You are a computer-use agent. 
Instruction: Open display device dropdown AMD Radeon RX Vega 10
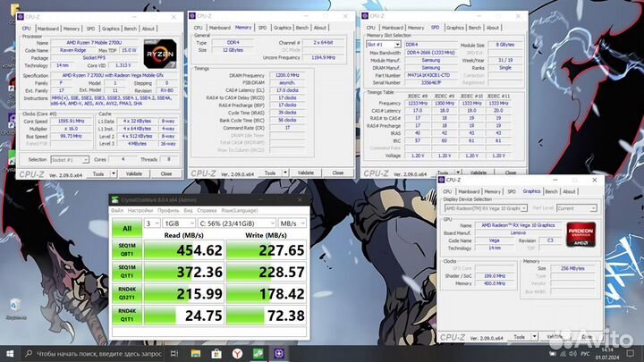(x=486, y=208)
